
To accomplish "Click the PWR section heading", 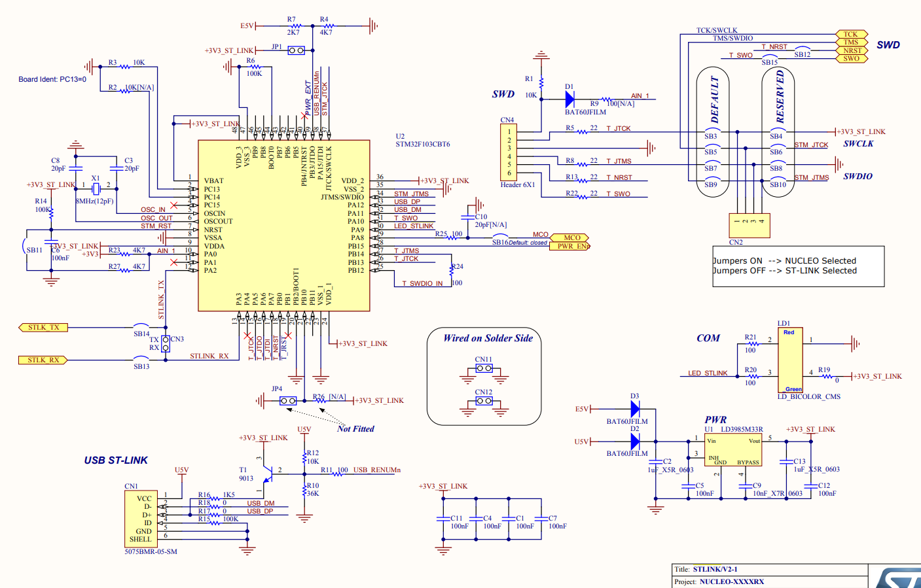I will (x=715, y=420).
